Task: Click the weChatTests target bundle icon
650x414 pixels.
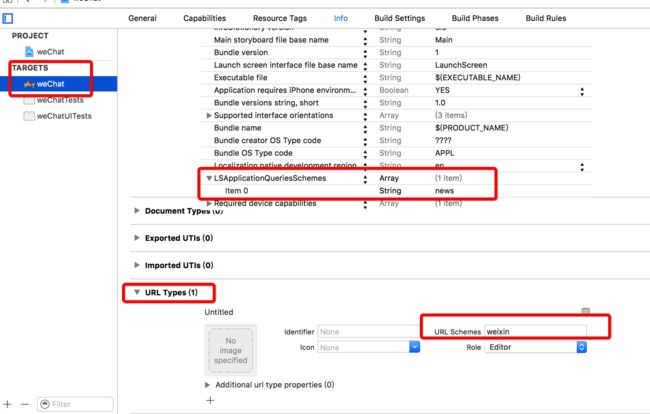Action: (29, 100)
